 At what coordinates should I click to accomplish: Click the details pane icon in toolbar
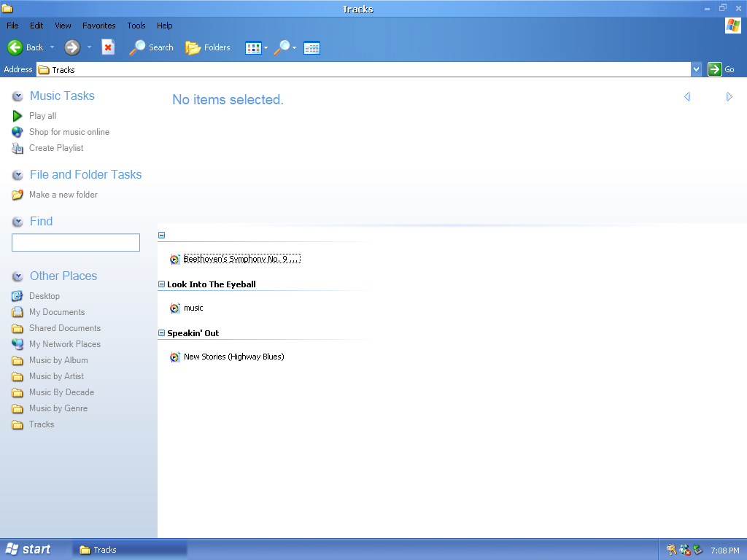click(311, 48)
